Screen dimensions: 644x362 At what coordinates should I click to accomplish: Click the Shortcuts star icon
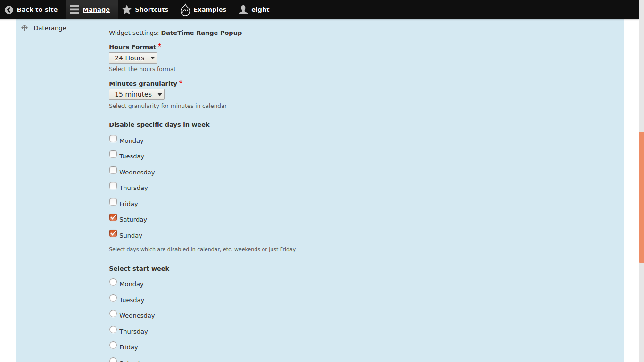(x=126, y=9)
